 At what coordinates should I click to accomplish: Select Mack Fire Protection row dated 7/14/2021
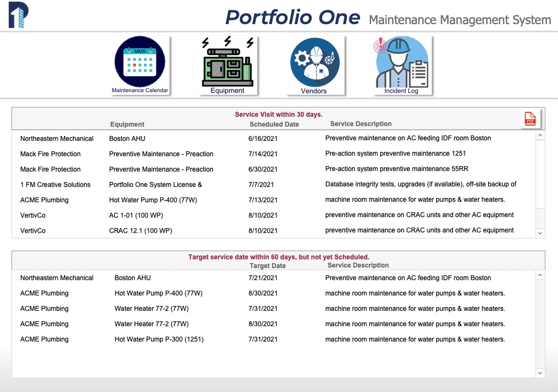[x=273, y=154]
